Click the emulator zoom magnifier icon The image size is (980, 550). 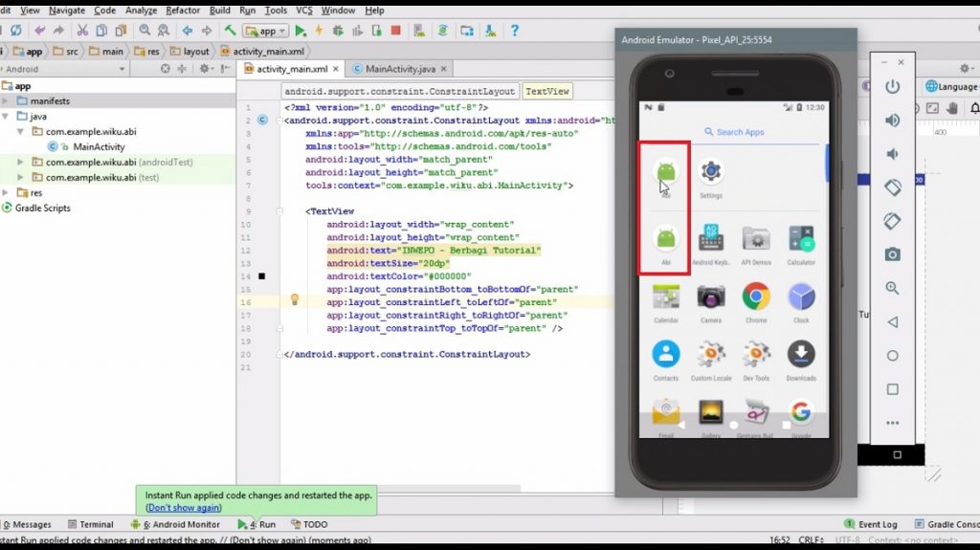pyautogui.click(x=892, y=288)
